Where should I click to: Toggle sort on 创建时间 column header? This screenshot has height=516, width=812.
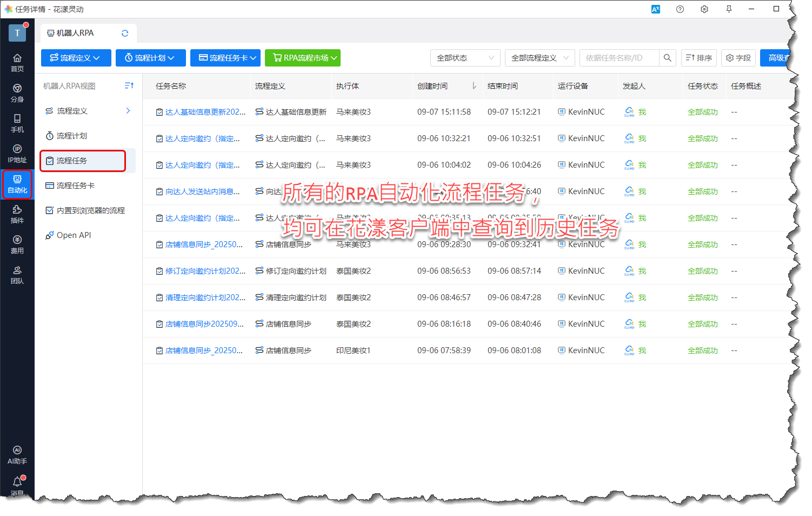[474, 86]
